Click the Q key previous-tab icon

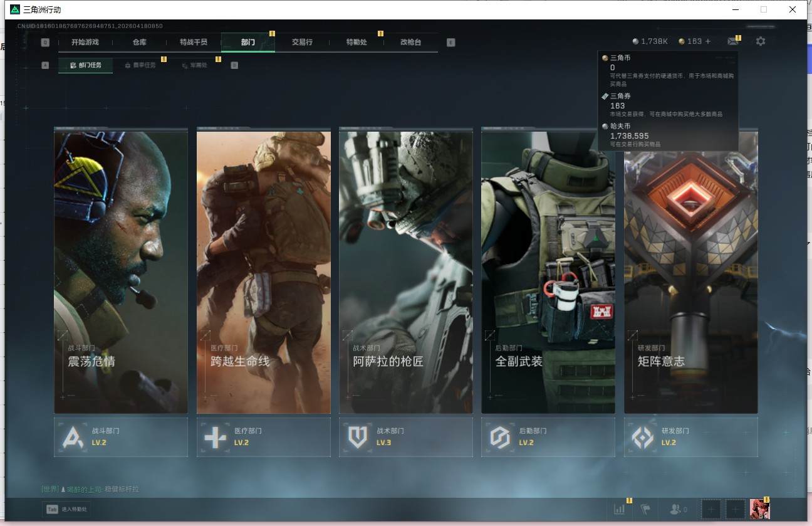pos(45,43)
